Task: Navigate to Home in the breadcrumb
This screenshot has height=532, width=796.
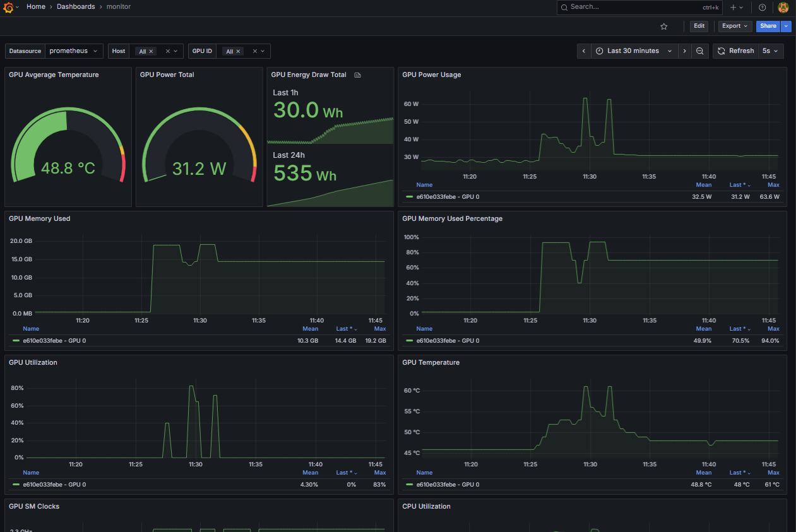Action: coord(35,7)
